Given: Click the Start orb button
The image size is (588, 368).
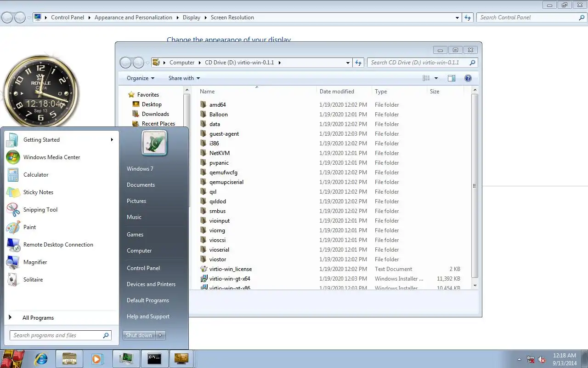Looking at the screenshot, I should pos(12,359).
